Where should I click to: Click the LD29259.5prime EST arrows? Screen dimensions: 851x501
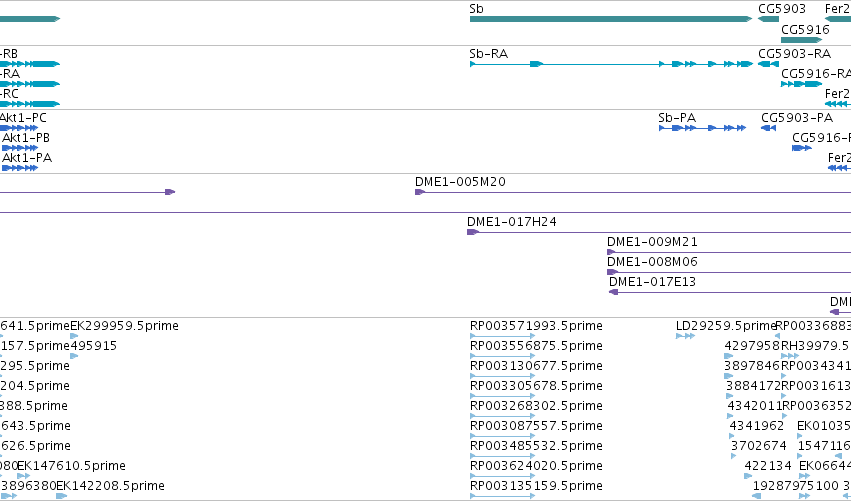(685, 337)
